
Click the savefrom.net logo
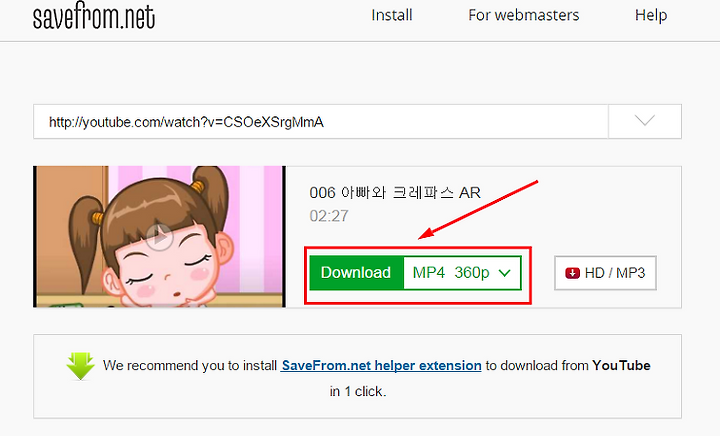(x=94, y=16)
